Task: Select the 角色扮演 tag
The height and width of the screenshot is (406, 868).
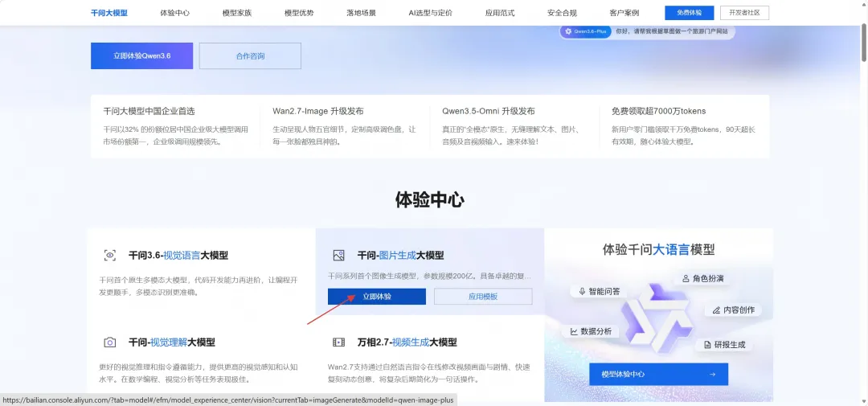Action: pos(702,278)
